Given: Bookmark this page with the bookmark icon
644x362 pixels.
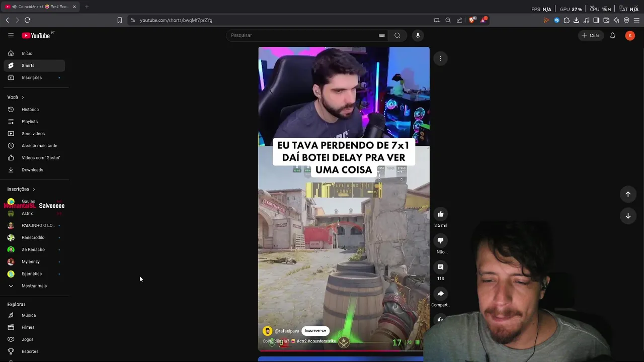Looking at the screenshot, I should pyautogui.click(x=119, y=20).
